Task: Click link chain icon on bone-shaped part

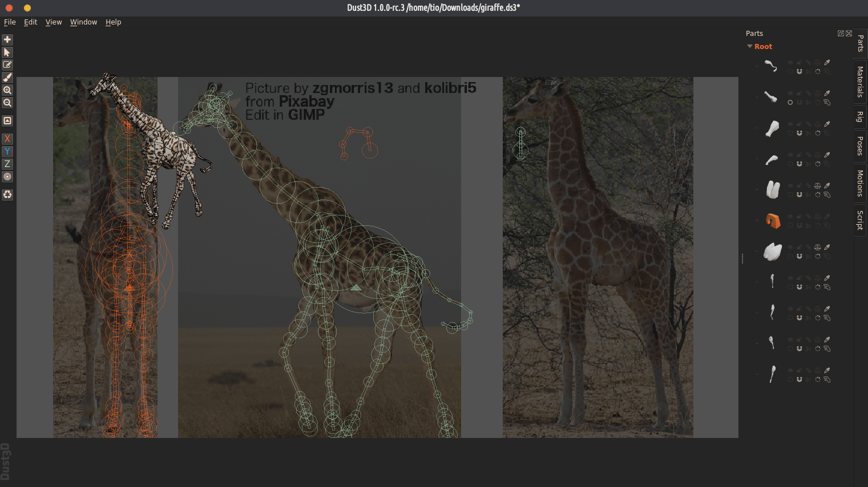Action: coord(809,93)
